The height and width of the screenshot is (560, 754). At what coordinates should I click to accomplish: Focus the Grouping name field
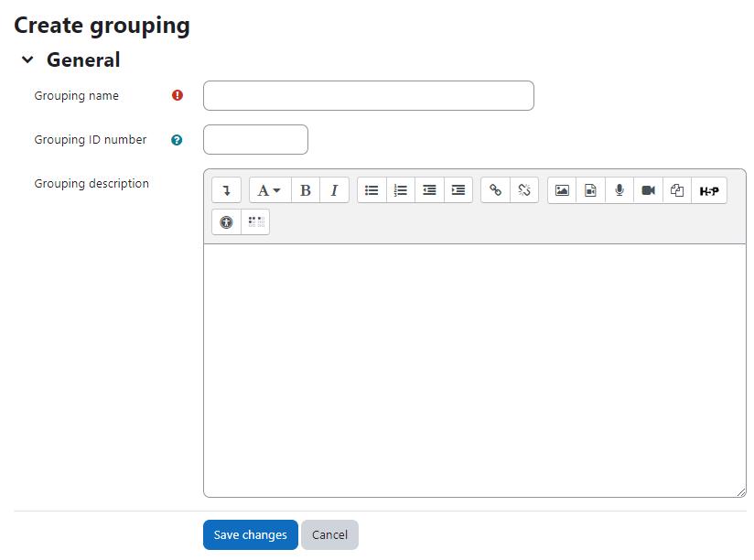pyautogui.click(x=369, y=96)
